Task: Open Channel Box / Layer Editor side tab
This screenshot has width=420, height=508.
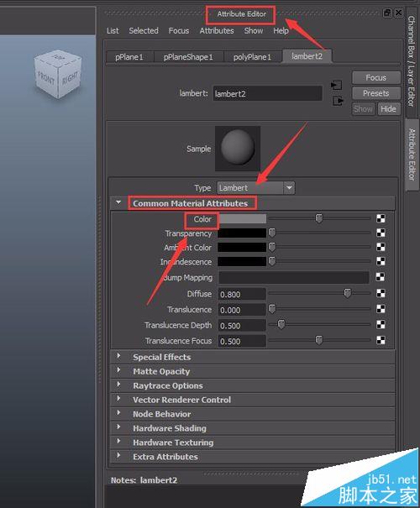Action: (x=411, y=61)
